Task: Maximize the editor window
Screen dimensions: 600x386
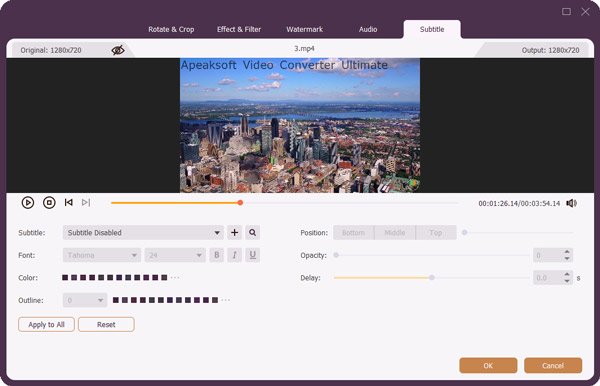Action: click(x=566, y=11)
